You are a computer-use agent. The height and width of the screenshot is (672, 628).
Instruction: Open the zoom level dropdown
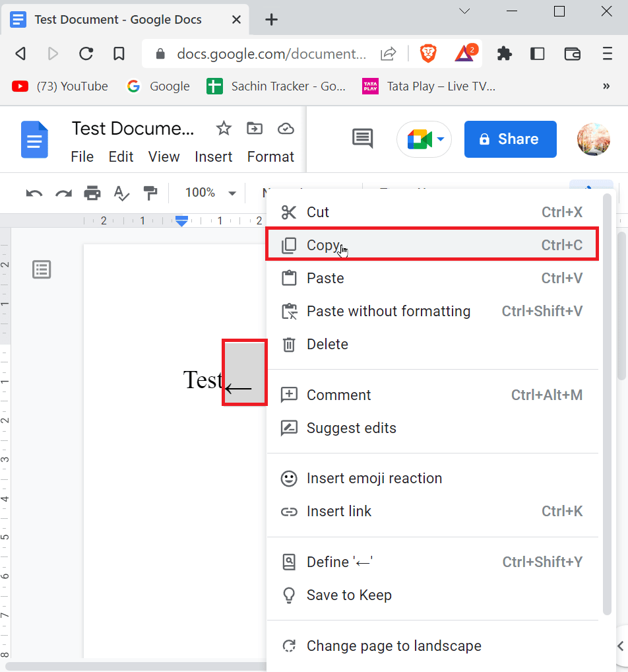tap(208, 193)
